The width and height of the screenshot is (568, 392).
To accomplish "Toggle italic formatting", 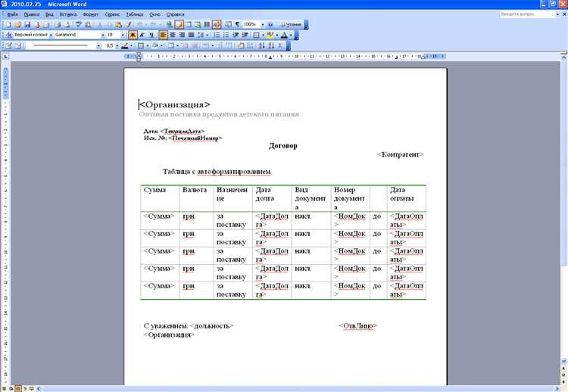I will click(x=142, y=35).
